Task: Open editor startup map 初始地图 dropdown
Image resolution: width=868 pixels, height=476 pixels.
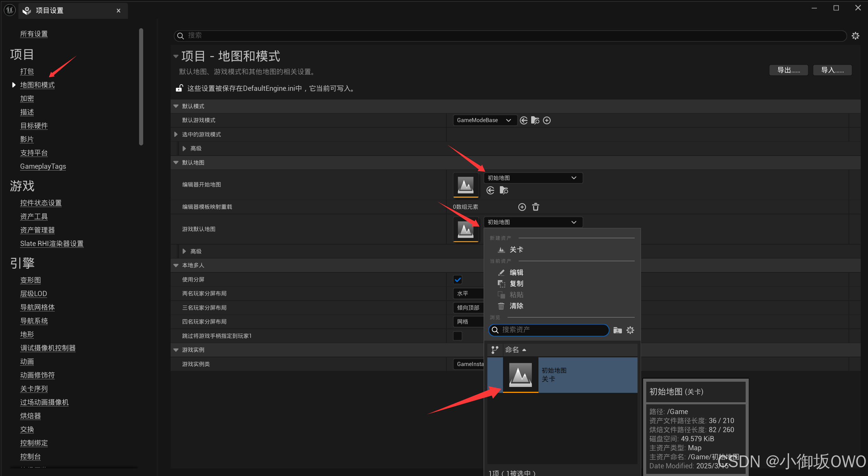Action: pos(533,178)
